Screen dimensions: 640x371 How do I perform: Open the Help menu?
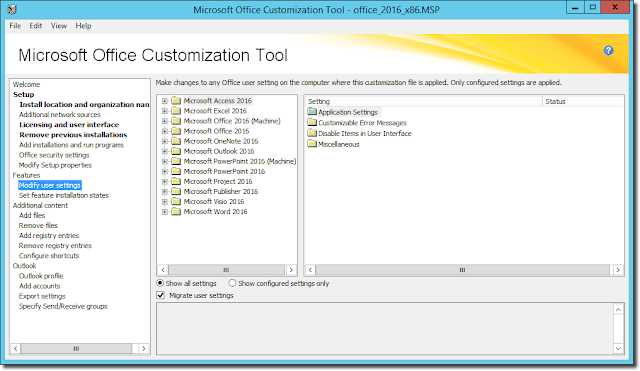[83, 26]
